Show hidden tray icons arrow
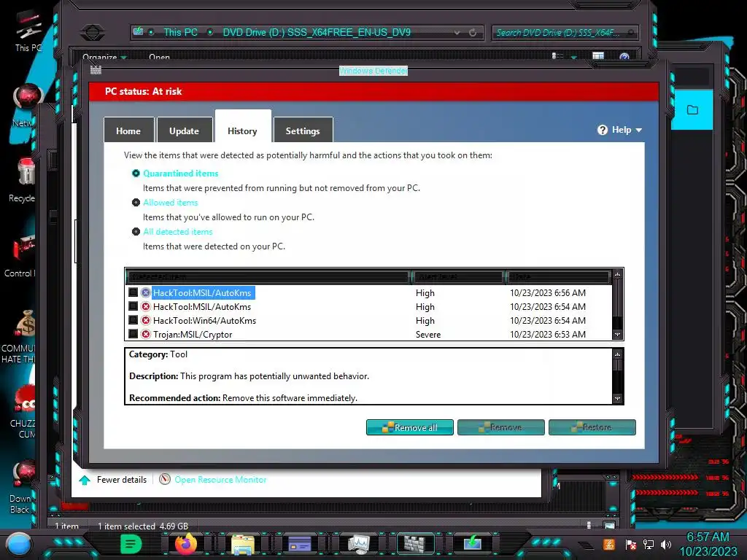Image resolution: width=747 pixels, height=560 pixels. coord(586,544)
